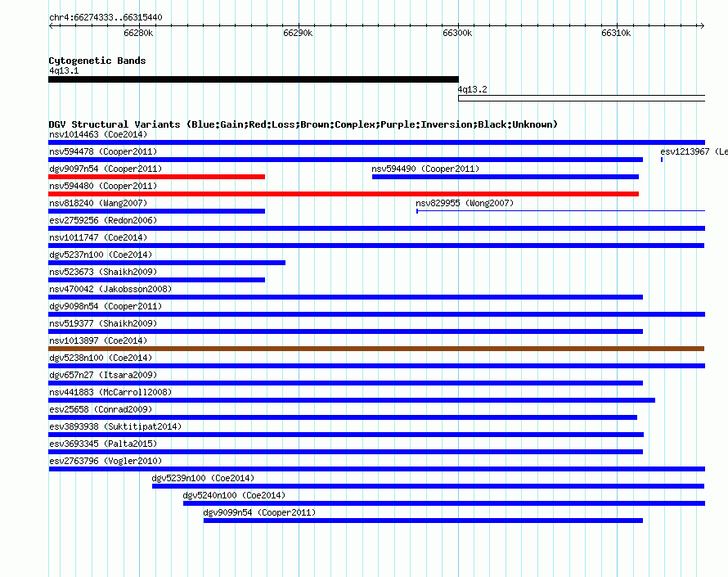Image resolution: width=728 pixels, height=577 pixels.
Task: Click the chr4:66274333..66315440 coordinates text
Action: pos(106,17)
